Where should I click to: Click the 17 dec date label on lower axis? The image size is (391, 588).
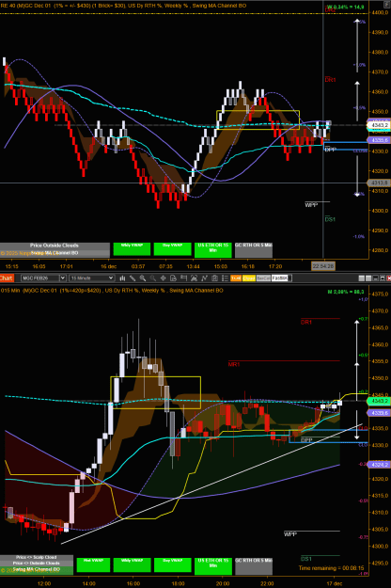click(x=334, y=583)
